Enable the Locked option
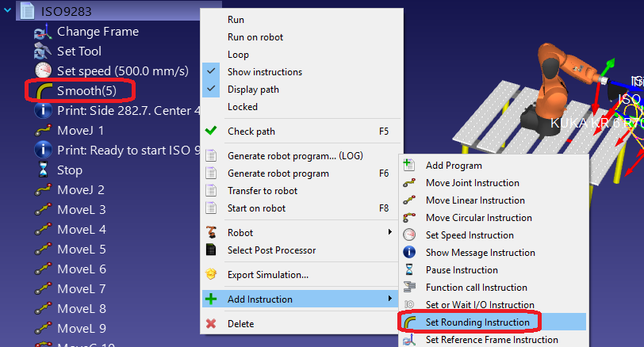The image size is (644, 347). coord(242,107)
